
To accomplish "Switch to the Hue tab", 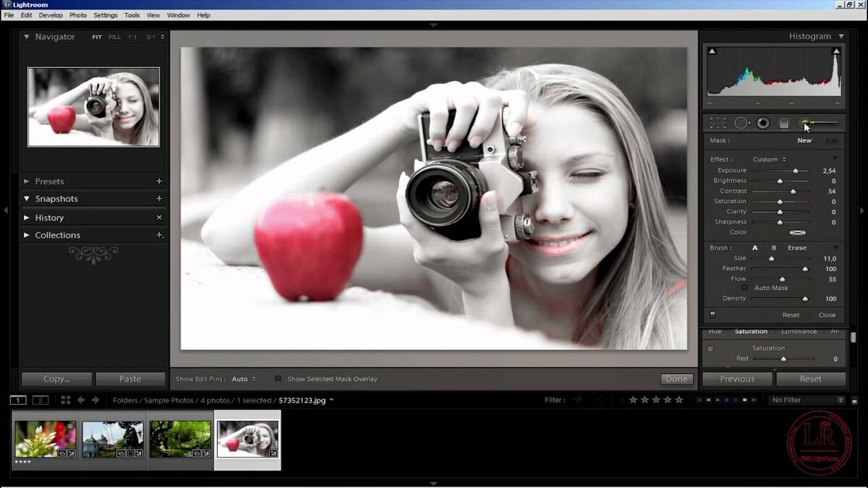I will pyautogui.click(x=715, y=331).
